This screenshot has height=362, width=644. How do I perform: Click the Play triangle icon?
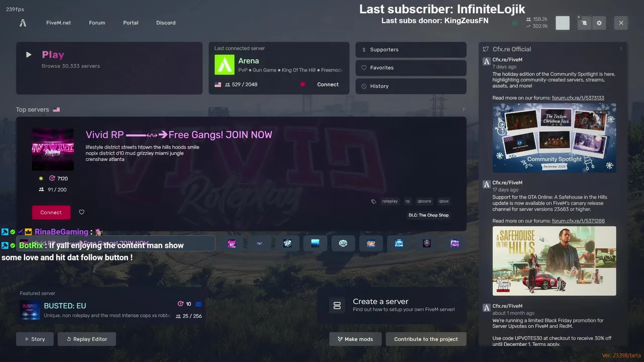pos(29,55)
